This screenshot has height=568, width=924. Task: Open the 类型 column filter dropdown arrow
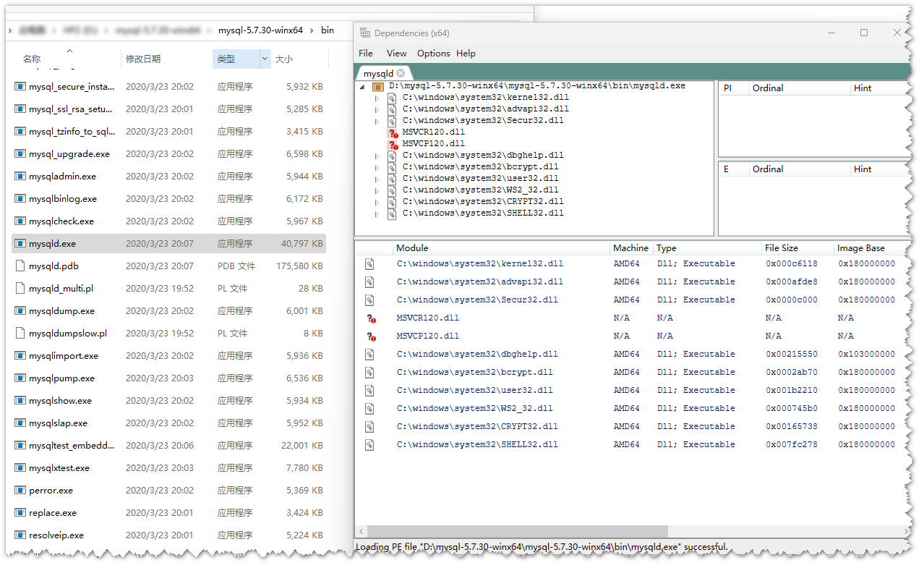pos(265,59)
